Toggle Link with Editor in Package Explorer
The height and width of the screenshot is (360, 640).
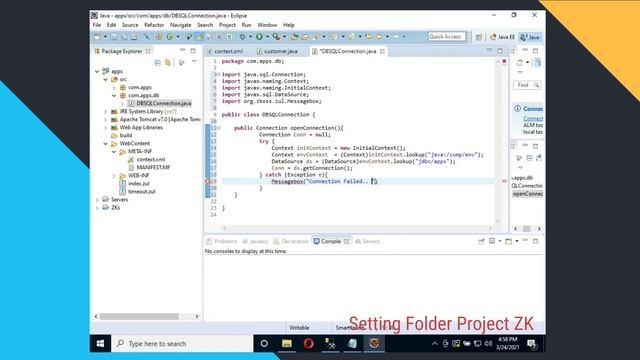click(x=167, y=62)
